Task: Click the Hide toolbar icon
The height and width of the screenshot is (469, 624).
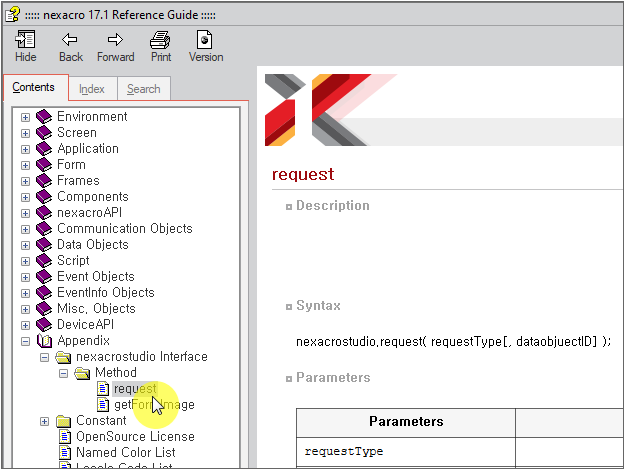Action: point(26,41)
